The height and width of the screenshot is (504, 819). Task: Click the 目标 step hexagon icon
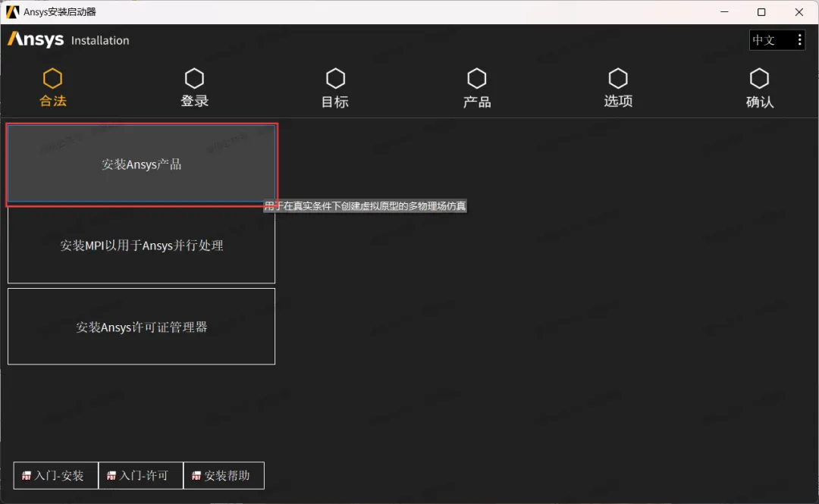[335, 78]
